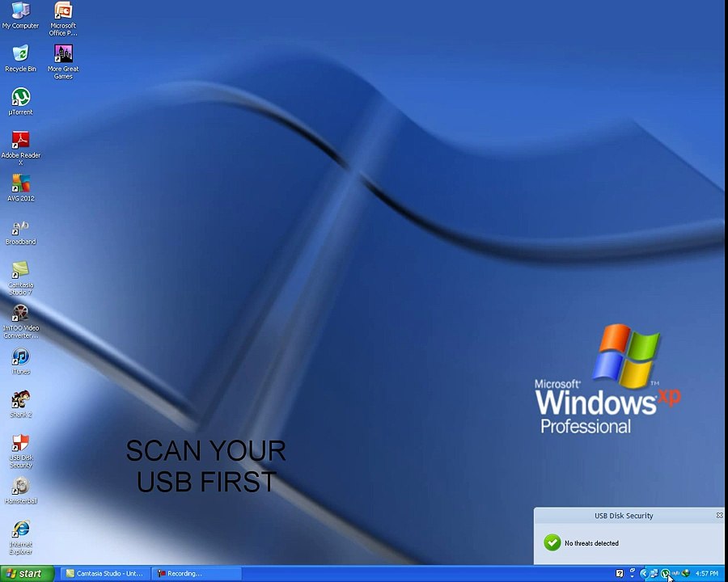Click the broadband connection tray icon
Screen dimensions: 728x582
676,574
